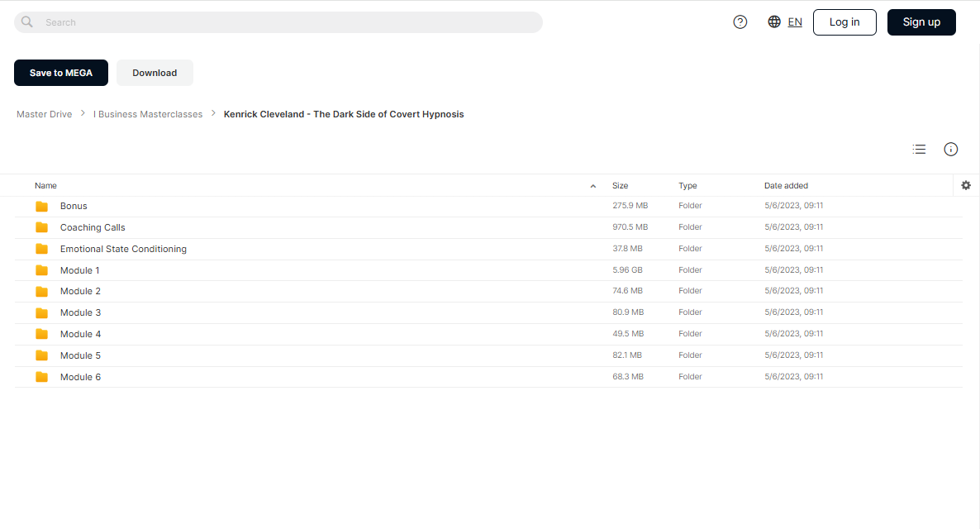Go to Master Drive breadcrumb
This screenshot has height=529, width=980.
click(45, 114)
